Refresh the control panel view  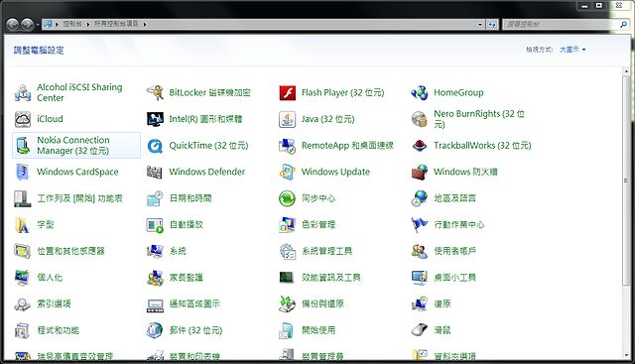492,25
